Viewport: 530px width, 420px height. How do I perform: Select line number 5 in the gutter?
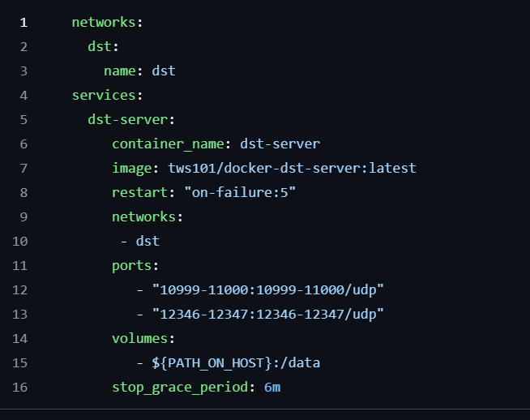coord(24,119)
